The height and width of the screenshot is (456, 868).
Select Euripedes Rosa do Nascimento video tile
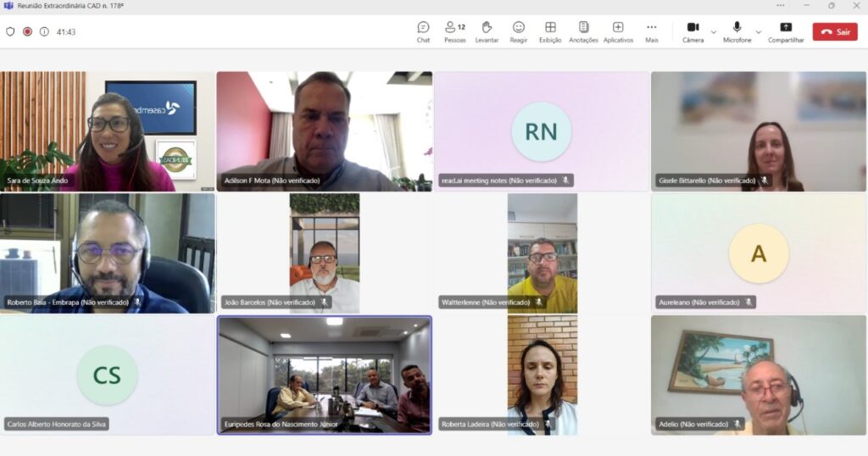325,374
